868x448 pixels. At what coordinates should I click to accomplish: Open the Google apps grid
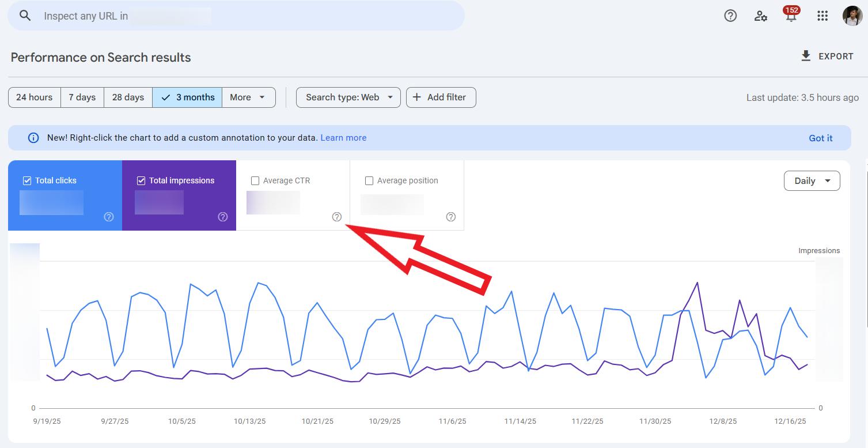[822, 16]
